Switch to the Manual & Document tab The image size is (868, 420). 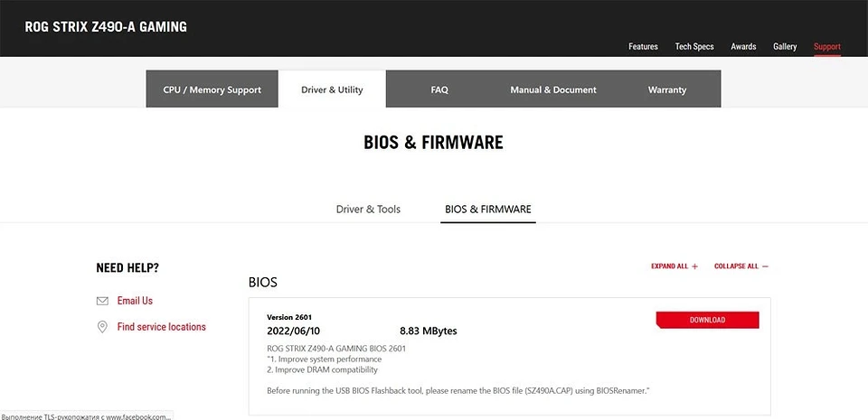tap(553, 89)
